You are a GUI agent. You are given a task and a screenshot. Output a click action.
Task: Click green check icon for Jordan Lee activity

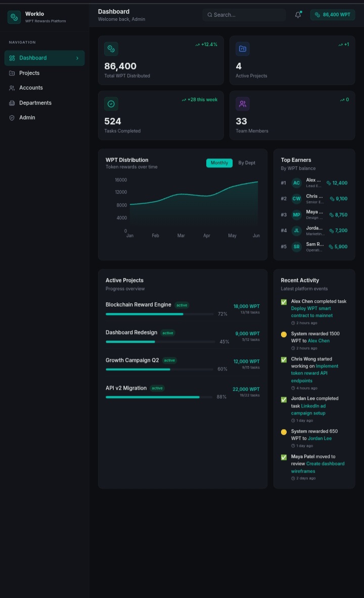[x=284, y=400]
